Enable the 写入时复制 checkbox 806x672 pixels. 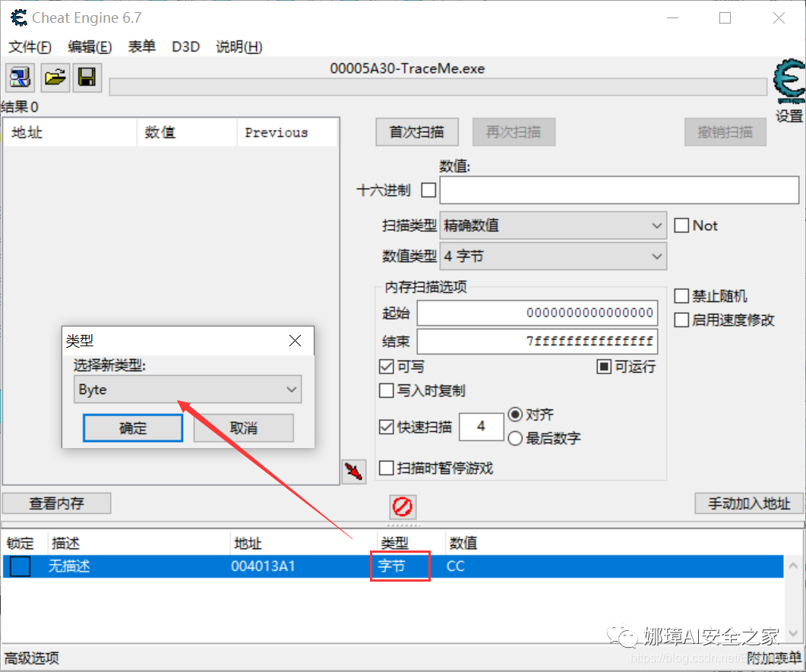click(386, 391)
